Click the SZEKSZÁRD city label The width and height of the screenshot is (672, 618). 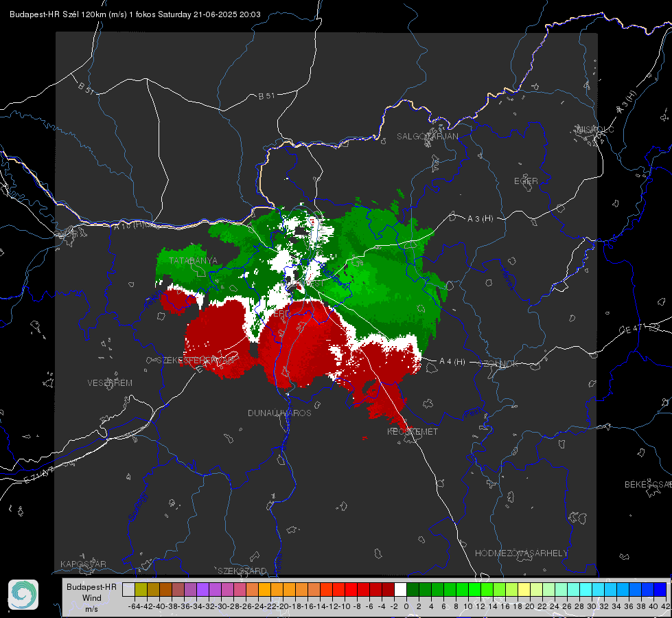click(x=242, y=571)
